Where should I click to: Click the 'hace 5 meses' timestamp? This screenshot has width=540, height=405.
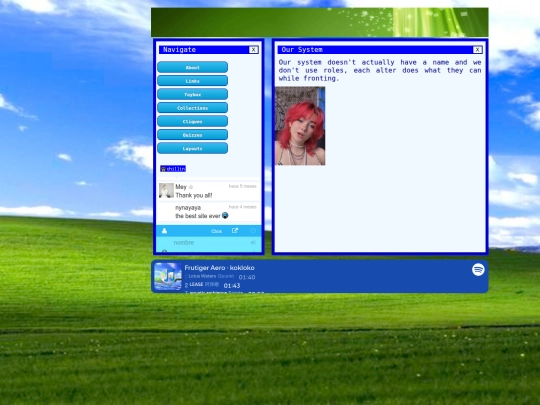(242, 186)
